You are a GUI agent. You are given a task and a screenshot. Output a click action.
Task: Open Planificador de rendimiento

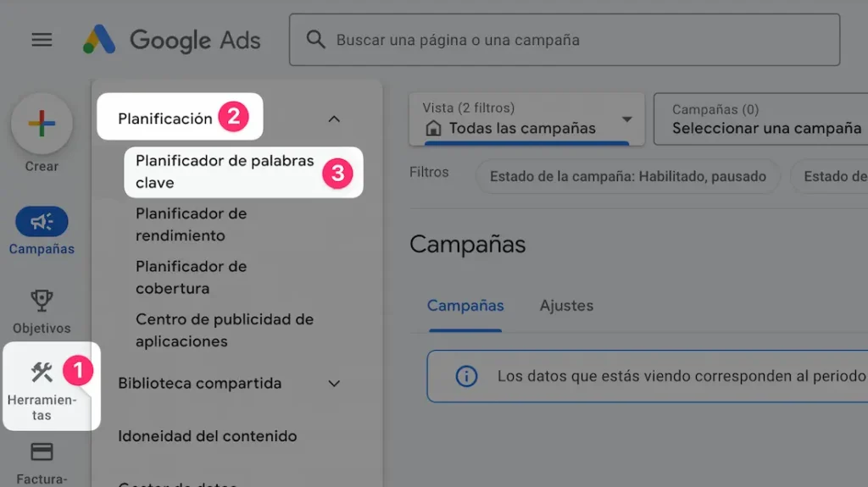click(x=191, y=224)
